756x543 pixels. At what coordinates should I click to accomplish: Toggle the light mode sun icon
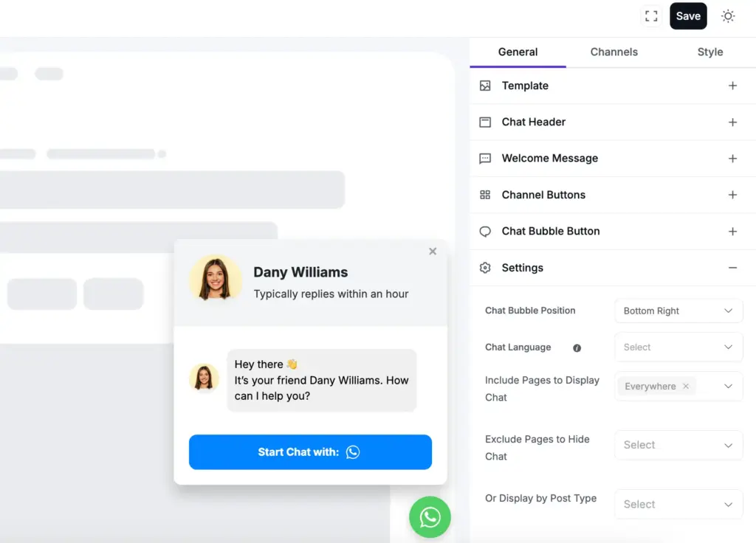click(x=728, y=15)
